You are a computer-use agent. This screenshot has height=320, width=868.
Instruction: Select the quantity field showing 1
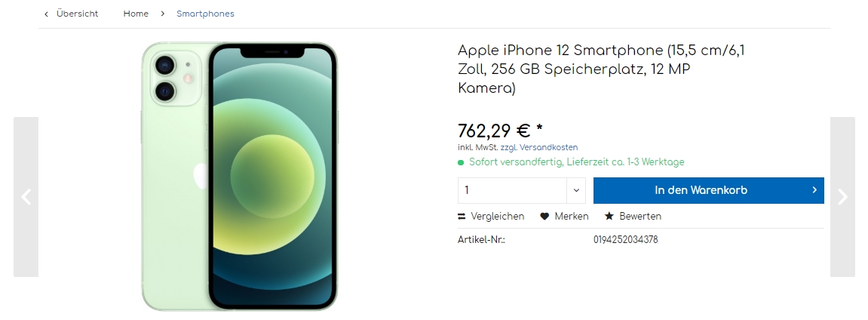coord(512,190)
